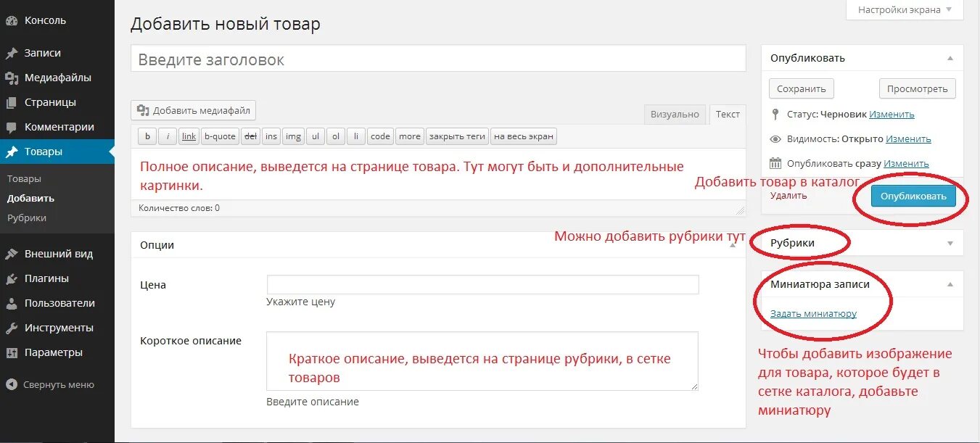Click Изменить link next to Видимость
Screen dimensions: 980x443
click(x=908, y=139)
